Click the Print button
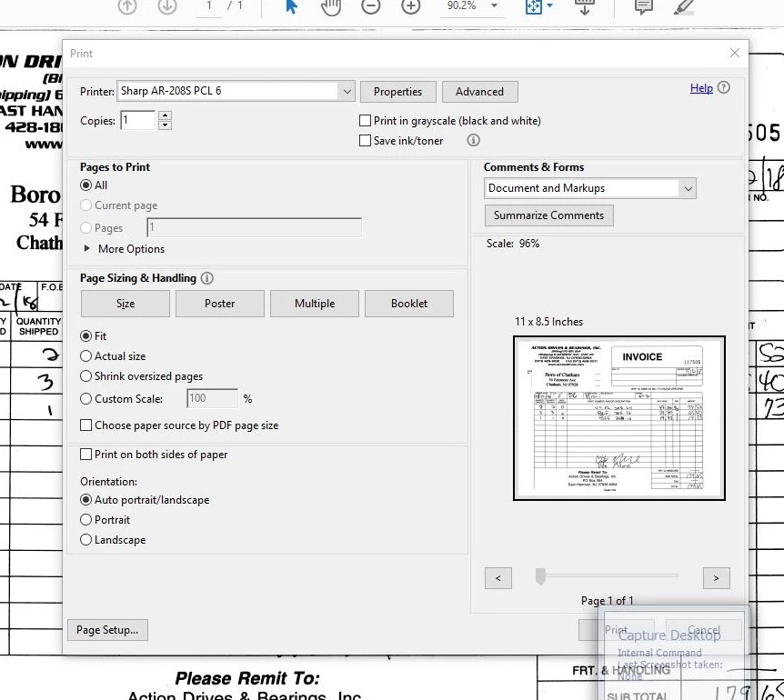The height and width of the screenshot is (700, 784). coord(616,630)
